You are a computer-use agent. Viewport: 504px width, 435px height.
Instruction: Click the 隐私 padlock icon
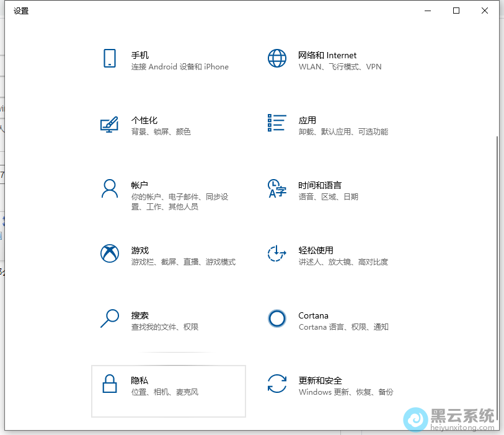(x=110, y=385)
